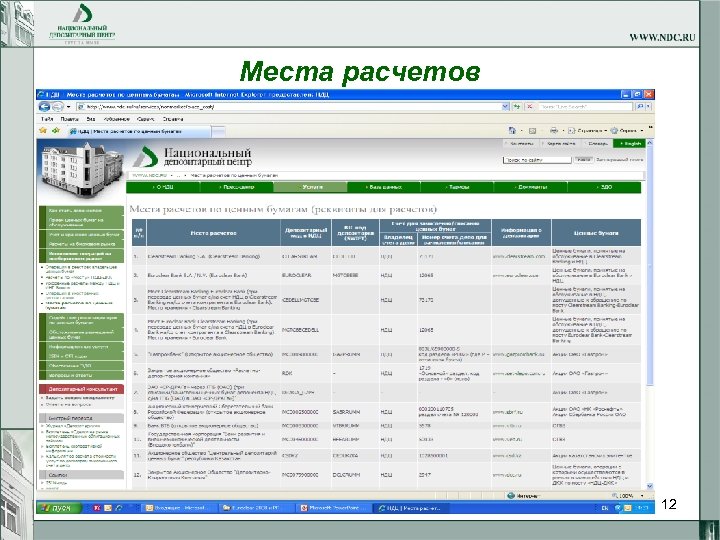720x540 pixels.
Task: Open the Избранное menu
Action: tap(116, 119)
